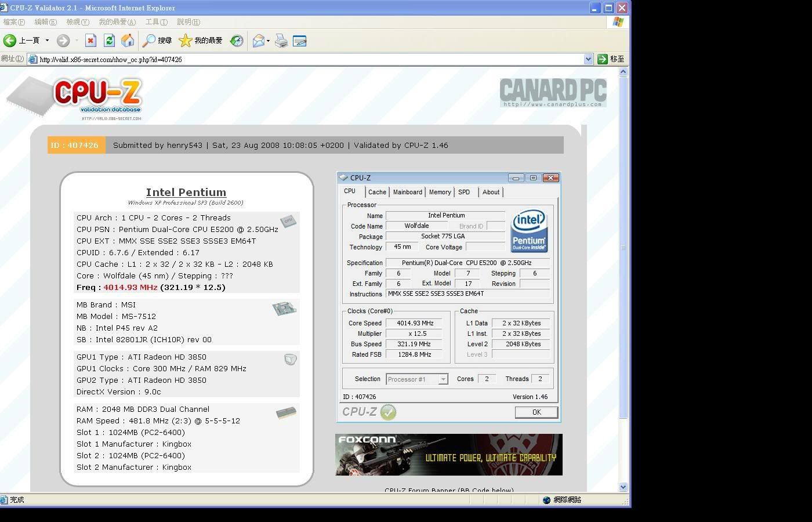Select the CPU tab in CPU-Z
This screenshot has height=522, width=812.
[350, 191]
